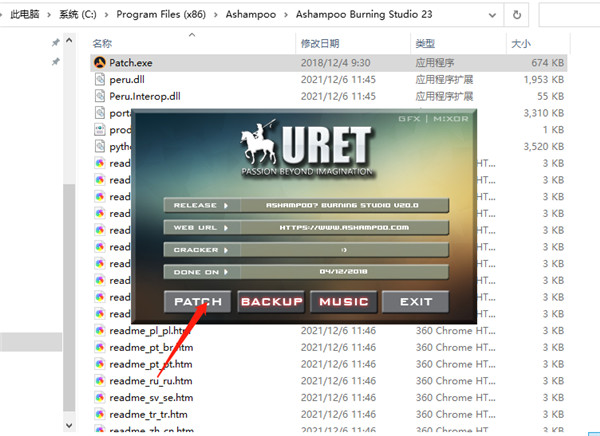Click the WEB URL field in patcher
Image resolution: width=600 pixels, height=436 pixels.
coord(344,228)
